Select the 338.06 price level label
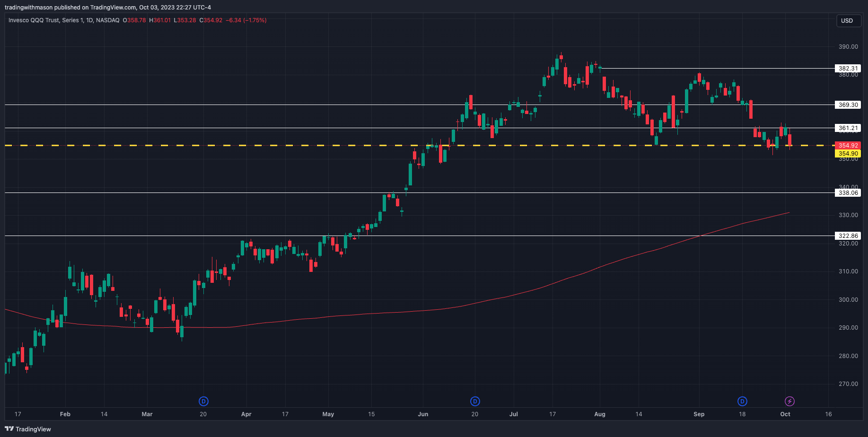This screenshot has width=868, height=437. coord(848,193)
